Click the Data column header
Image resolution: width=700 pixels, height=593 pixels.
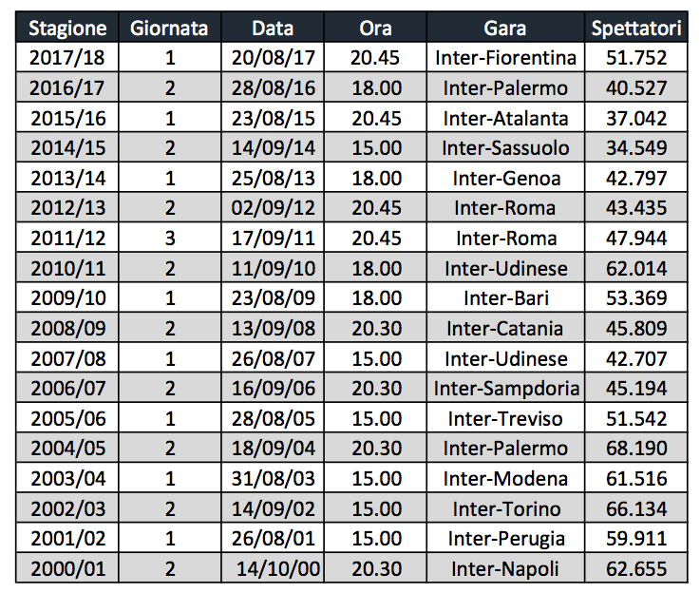click(x=273, y=29)
